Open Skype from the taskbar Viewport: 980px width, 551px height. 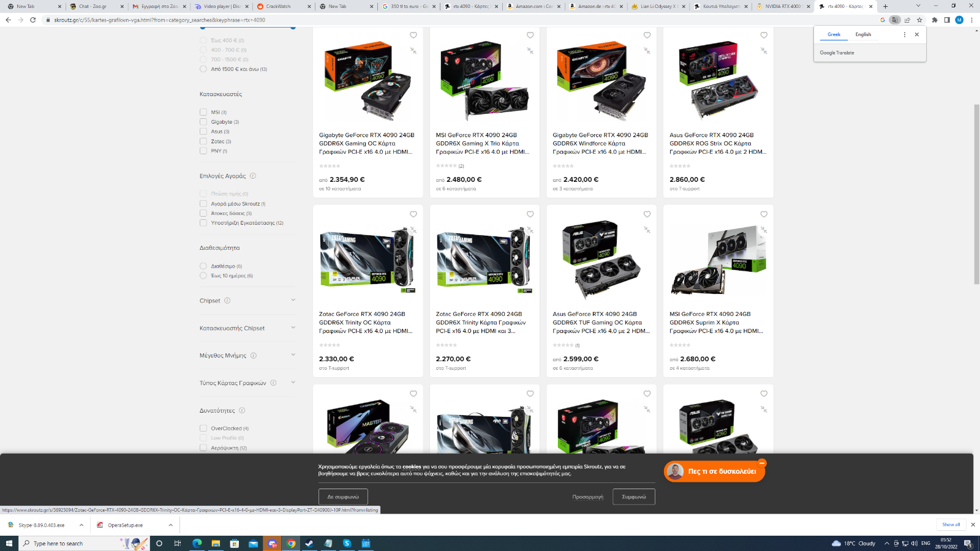click(347, 543)
